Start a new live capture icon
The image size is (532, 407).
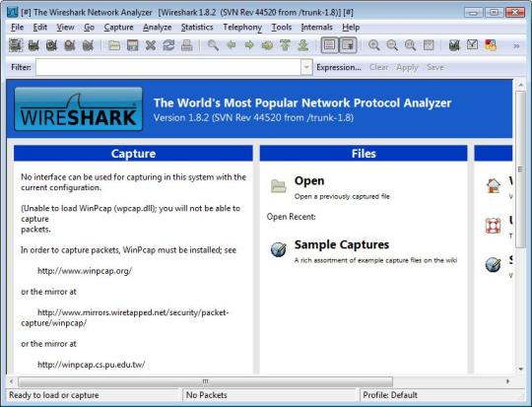[x=51, y=45]
